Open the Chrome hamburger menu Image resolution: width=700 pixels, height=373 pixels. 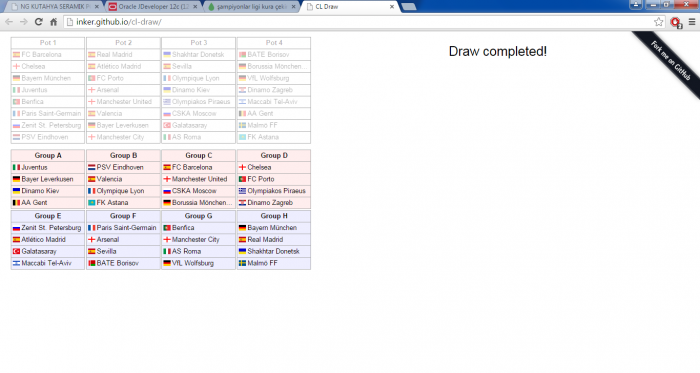point(692,22)
